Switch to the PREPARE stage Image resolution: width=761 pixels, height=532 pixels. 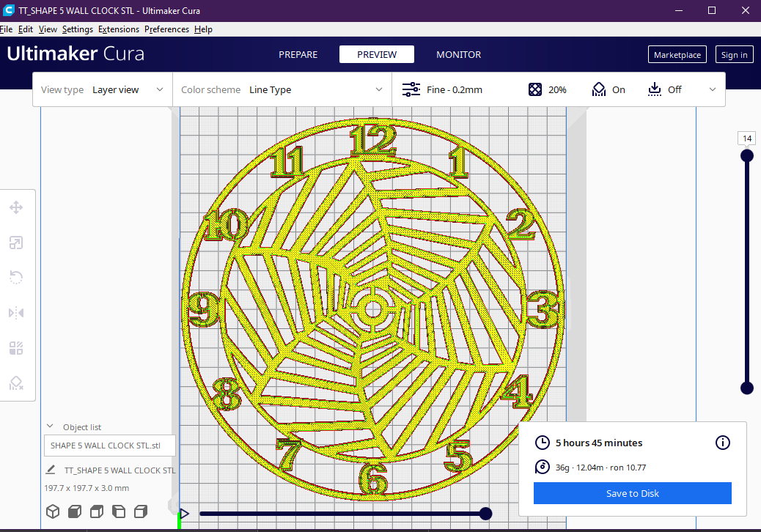point(298,54)
